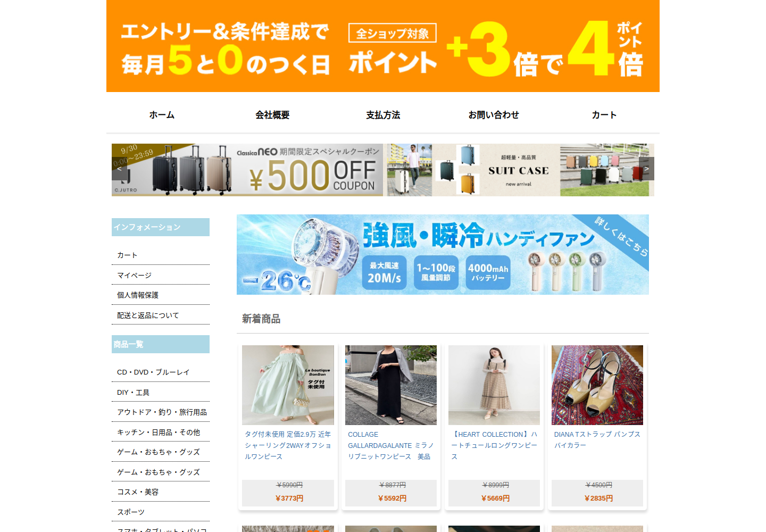This screenshot has height=532, width=766.
Task: Click the インフォメーション sidebar header
Action: (x=161, y=227)
